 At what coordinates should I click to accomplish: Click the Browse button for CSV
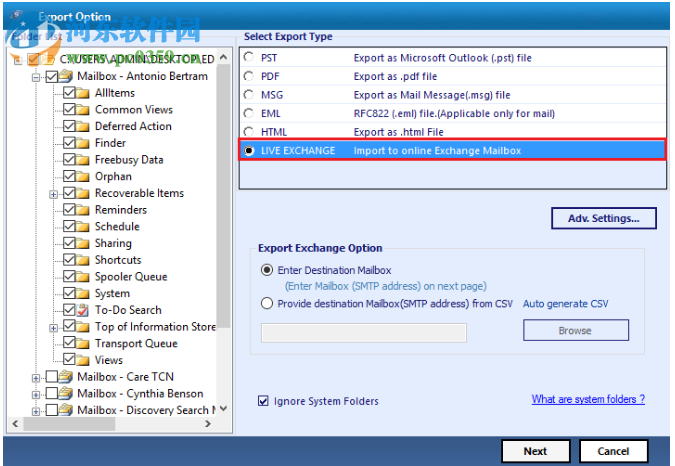(x=576, y=330)
